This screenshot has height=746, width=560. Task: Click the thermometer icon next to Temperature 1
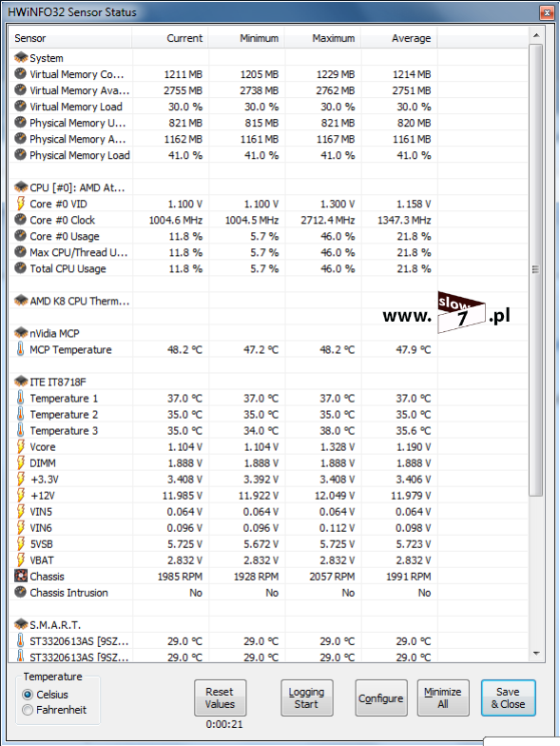(21, 398)
